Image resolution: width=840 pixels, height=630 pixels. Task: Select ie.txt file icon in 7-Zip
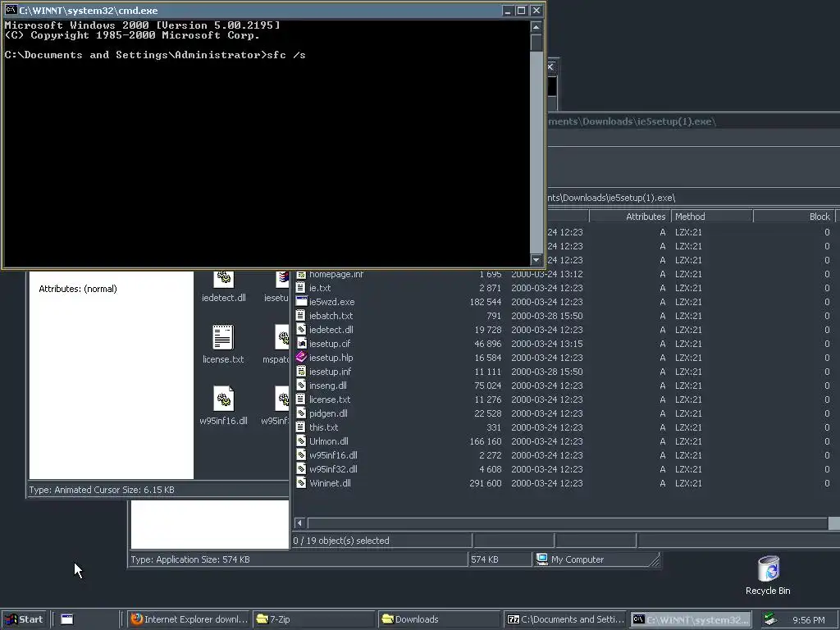coord(301,288)
